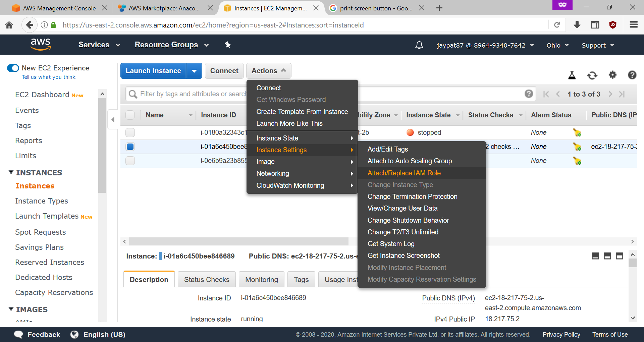The width and height of the screenshot is (644, 342).
Task: Collapse the left navigation pane arrow
Action: tap(113, 119)
